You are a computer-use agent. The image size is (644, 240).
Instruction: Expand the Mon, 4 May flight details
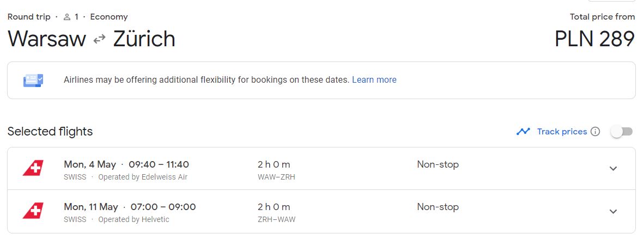(x=613, y=169)
